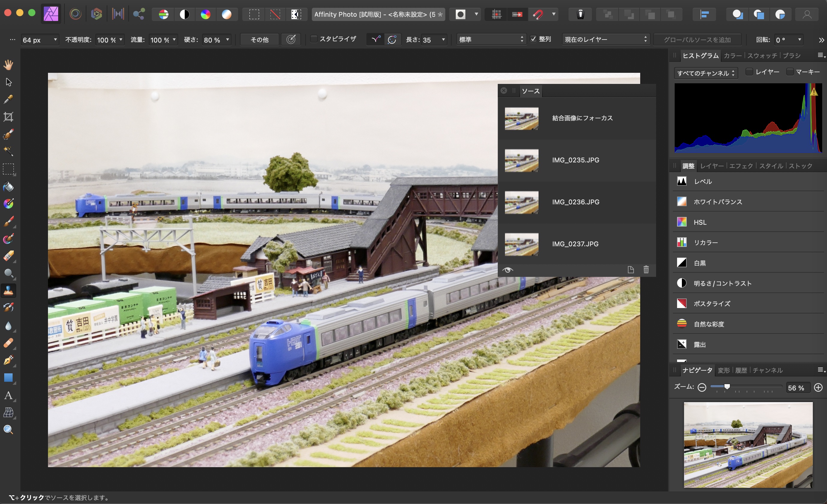This screenshot has width=827, height=504.
Task: Open the すべてのチャンネル channel dropdown
Action: (706, 73)
